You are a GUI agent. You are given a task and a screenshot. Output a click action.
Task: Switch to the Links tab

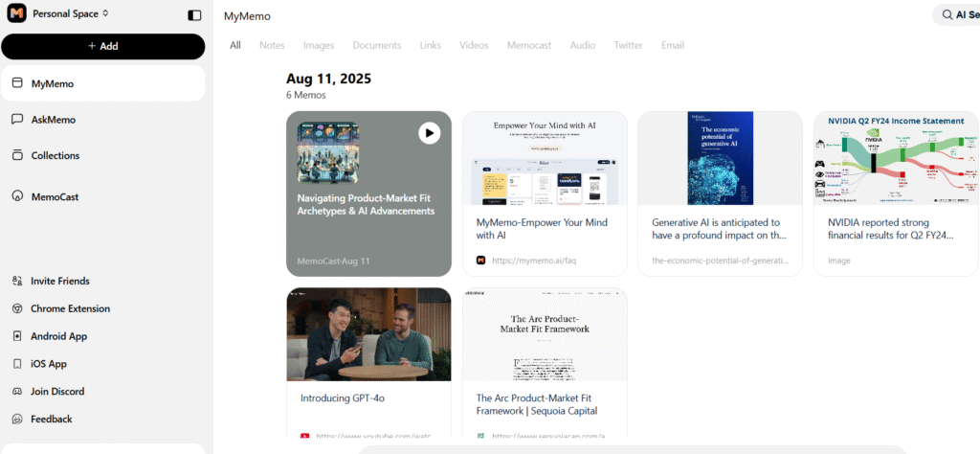point(430,45)
